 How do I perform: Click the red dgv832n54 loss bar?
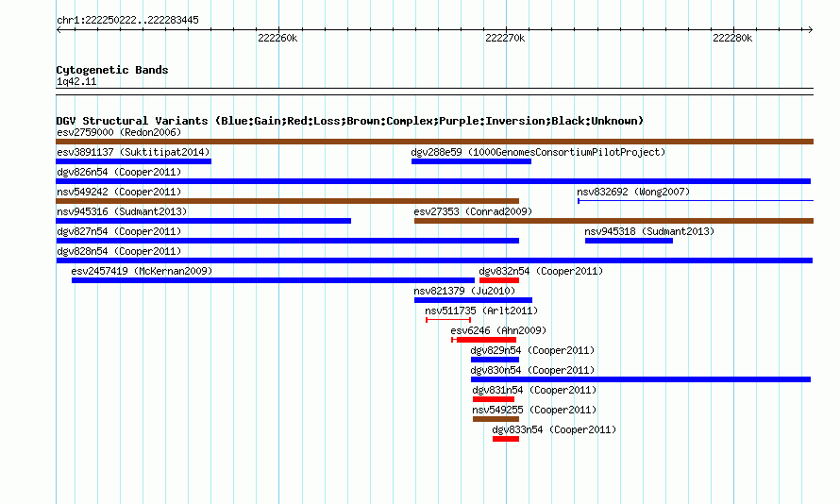coord(499,280)
